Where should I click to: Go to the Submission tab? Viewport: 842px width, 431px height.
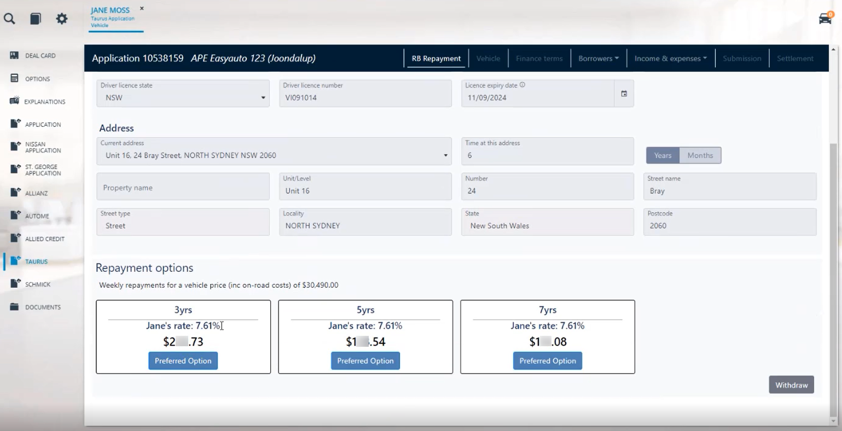point(742,59)
